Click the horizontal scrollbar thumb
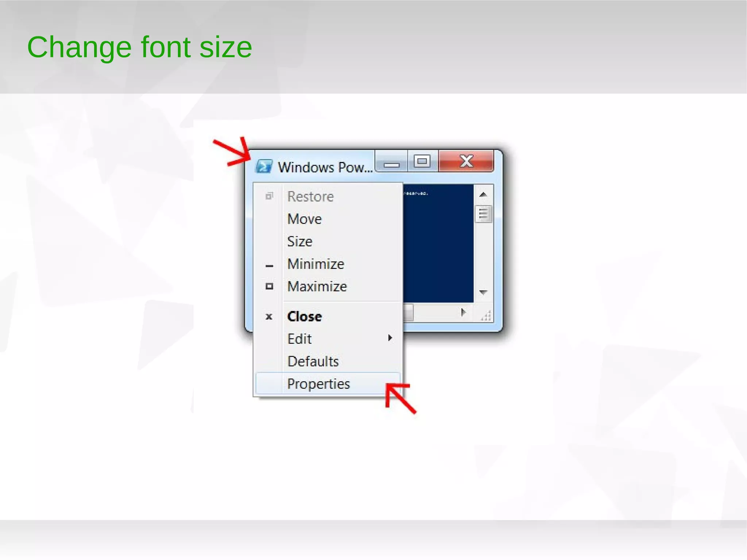747x560 pixels. pos(408,313)
